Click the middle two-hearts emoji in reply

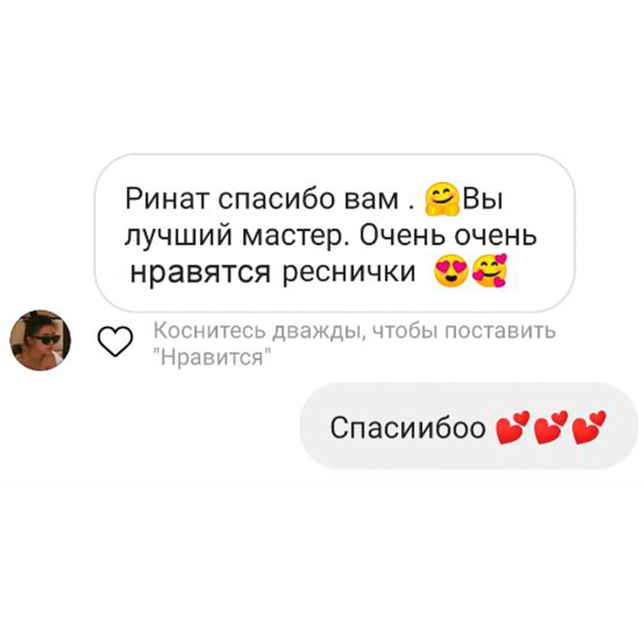click(550, 428)
